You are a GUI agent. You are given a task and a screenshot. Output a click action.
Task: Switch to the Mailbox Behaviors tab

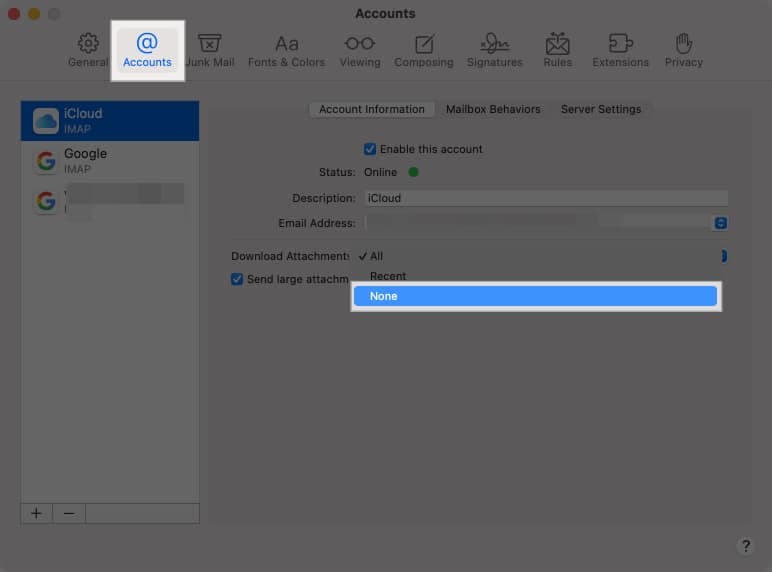[x=493, y=109]
